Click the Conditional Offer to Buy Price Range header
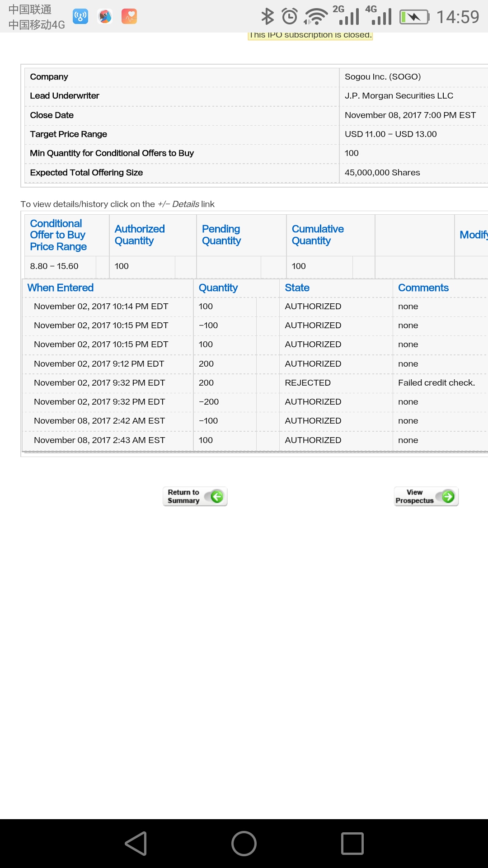The image size is (488, 868). coord(58,235)
